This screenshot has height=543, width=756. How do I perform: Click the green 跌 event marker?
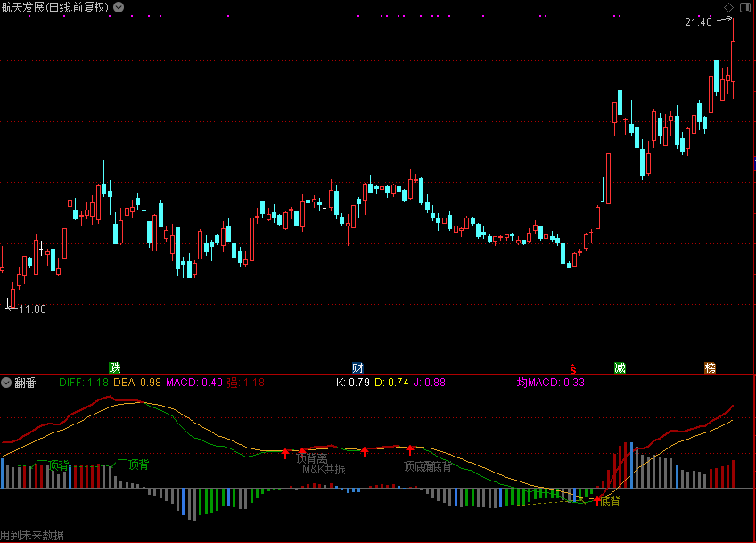coord(114,367)
